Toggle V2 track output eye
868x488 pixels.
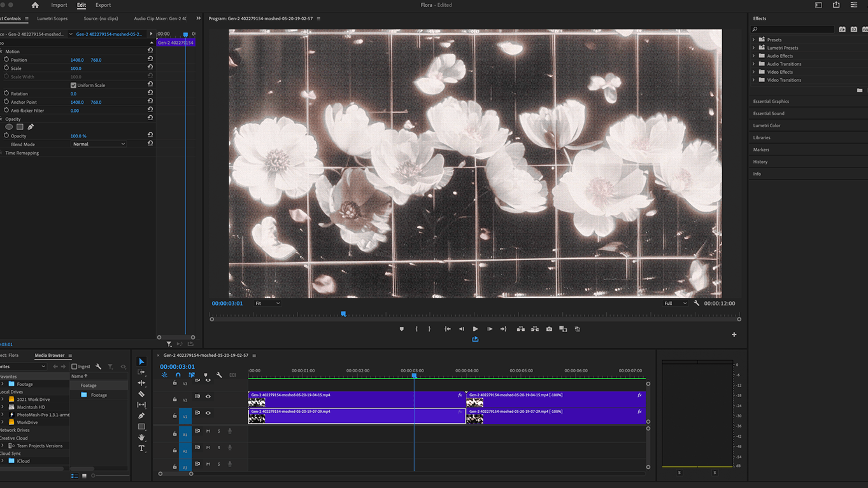tap(208, 396)
